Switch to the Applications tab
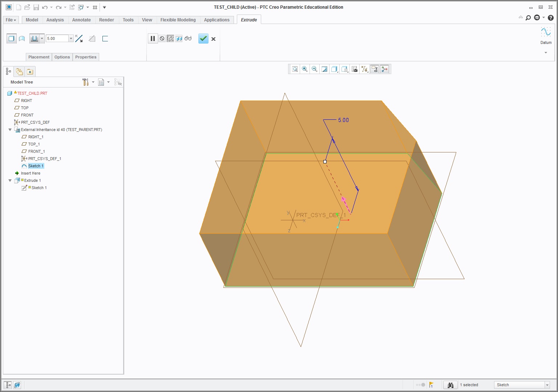 [x=217, y=20]
